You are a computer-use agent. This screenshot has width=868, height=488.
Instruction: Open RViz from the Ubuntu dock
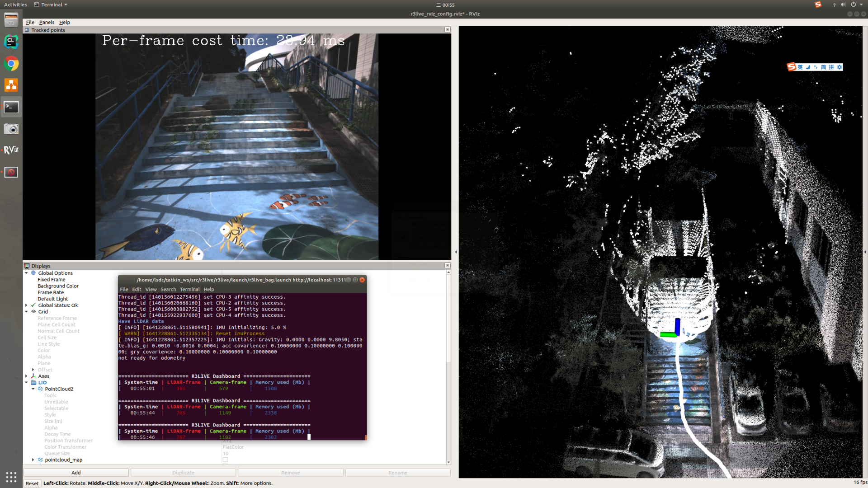(11, 150)
